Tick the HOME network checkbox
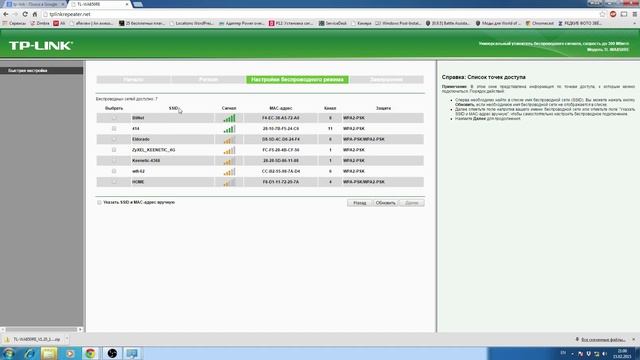This screenshot has width=640, height=360. tap(114, 182)
